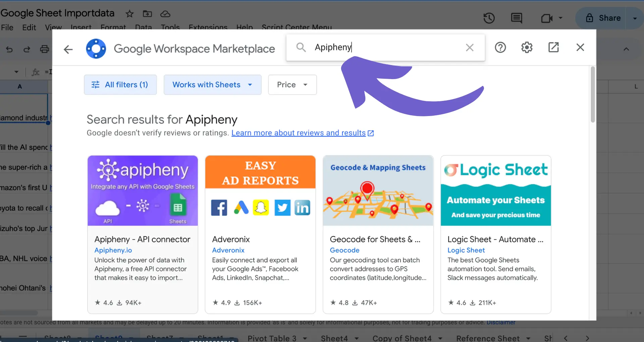Open the Apipheny banner thumbnail
Viewport: 644px width, 342px height.
click(x=143, y=190)
